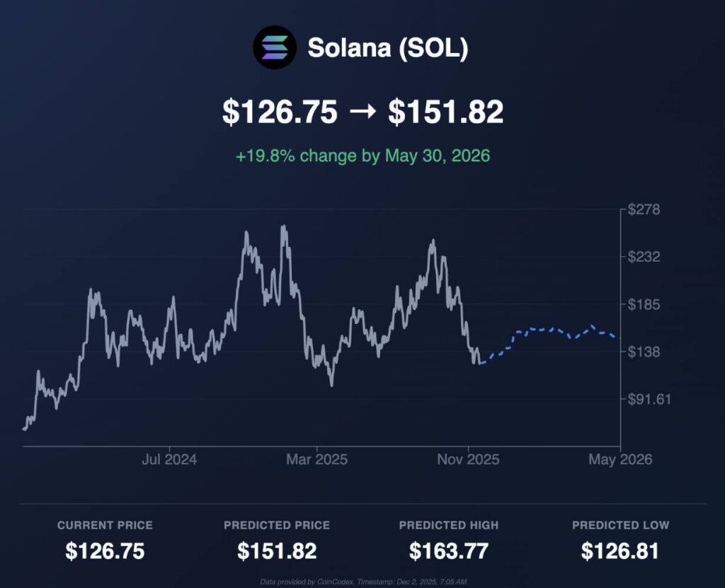Click the Predicted Low value $126.81
725x588 pixels.
620,551
